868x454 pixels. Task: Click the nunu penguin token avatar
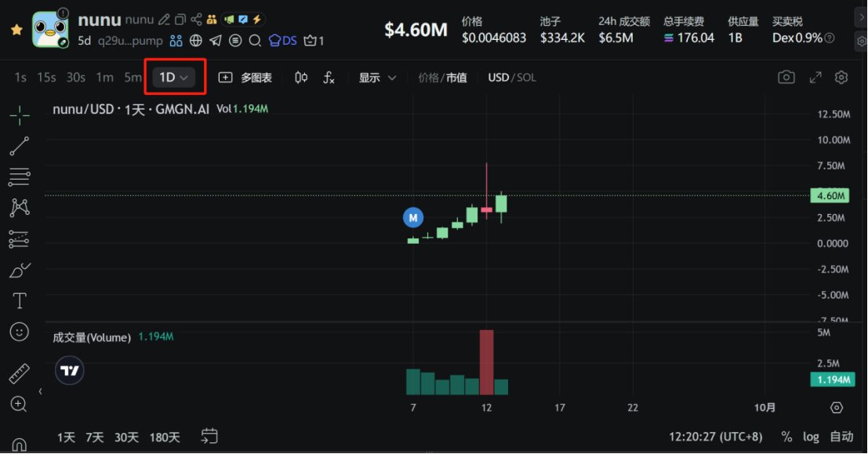[50, 29]
